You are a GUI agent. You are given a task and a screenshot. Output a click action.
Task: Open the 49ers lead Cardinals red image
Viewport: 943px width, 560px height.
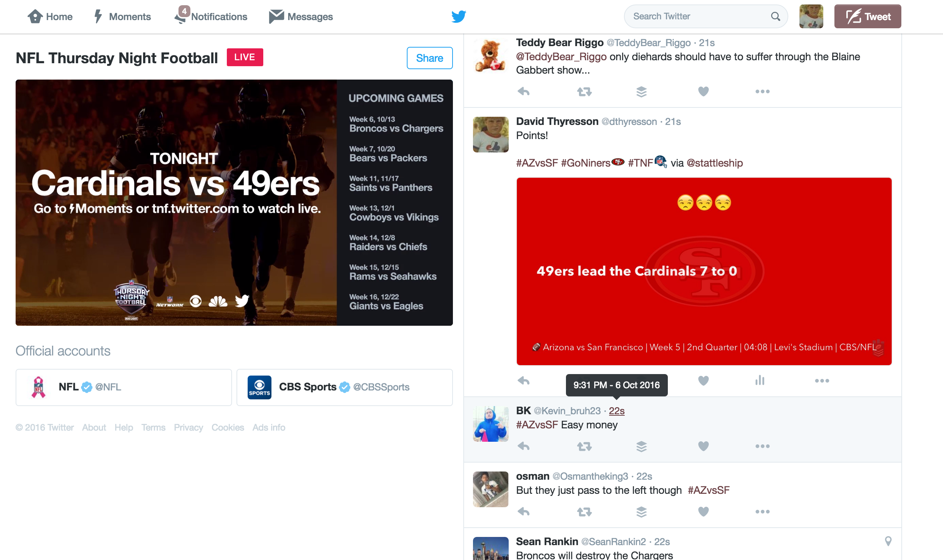click(x=704, y=271)
